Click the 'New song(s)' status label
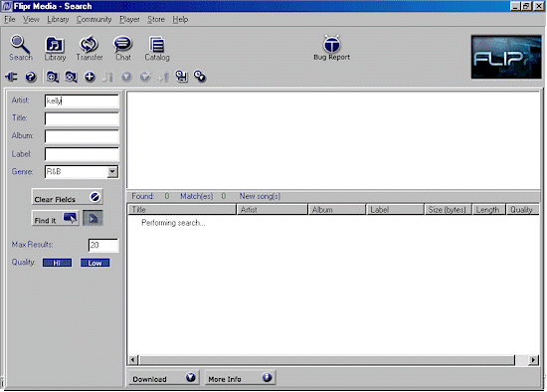The height and width of the screenshot is (392, 547). click(x=260, y=196)
